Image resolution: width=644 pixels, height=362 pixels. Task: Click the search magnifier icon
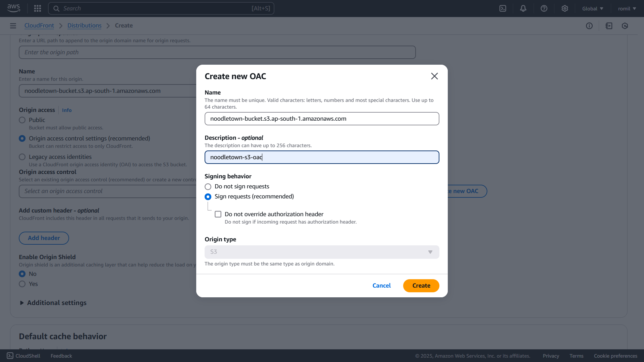pyautogui.click(x=56, y=8)
